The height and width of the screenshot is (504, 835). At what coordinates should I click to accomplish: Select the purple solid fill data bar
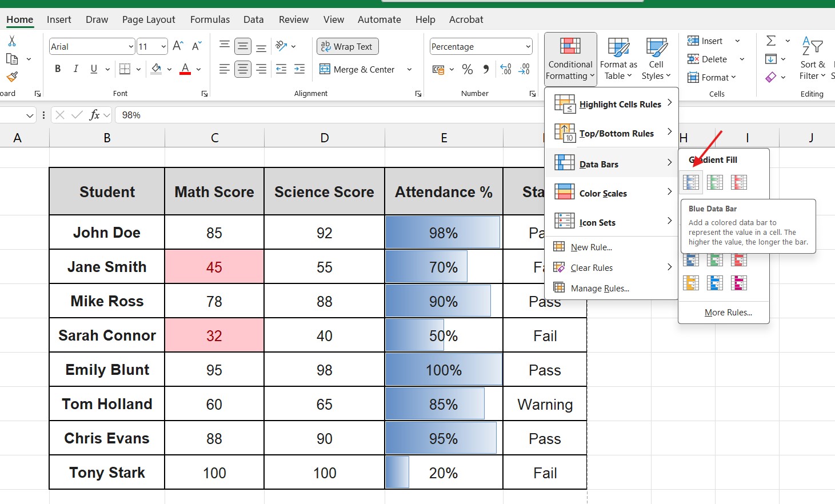[739, 283]
